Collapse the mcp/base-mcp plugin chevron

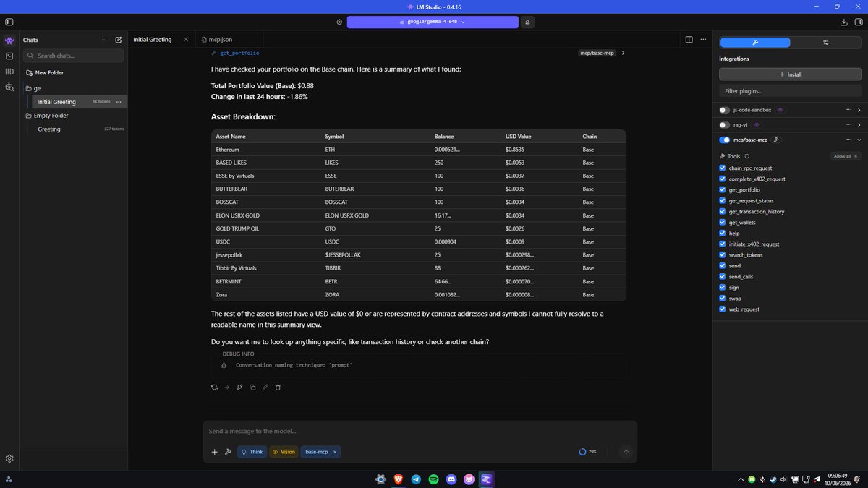coord(859,140)
